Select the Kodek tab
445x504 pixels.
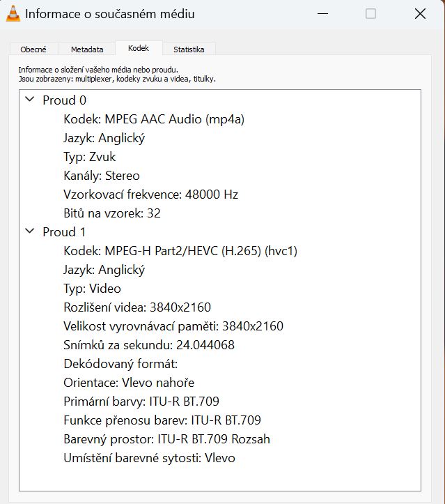[139, 48]
